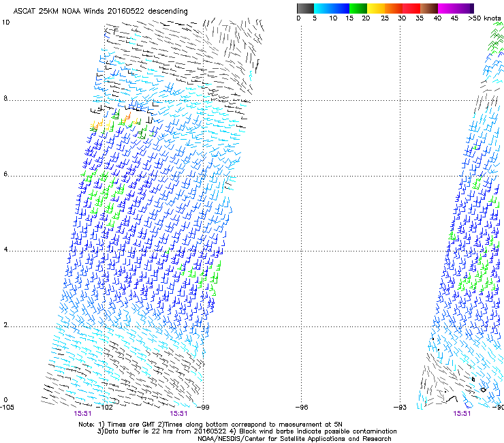Click the orange 25-30 knots colorbar segment
This screenshot has width=504, height=443.
(x=394, y=8)
